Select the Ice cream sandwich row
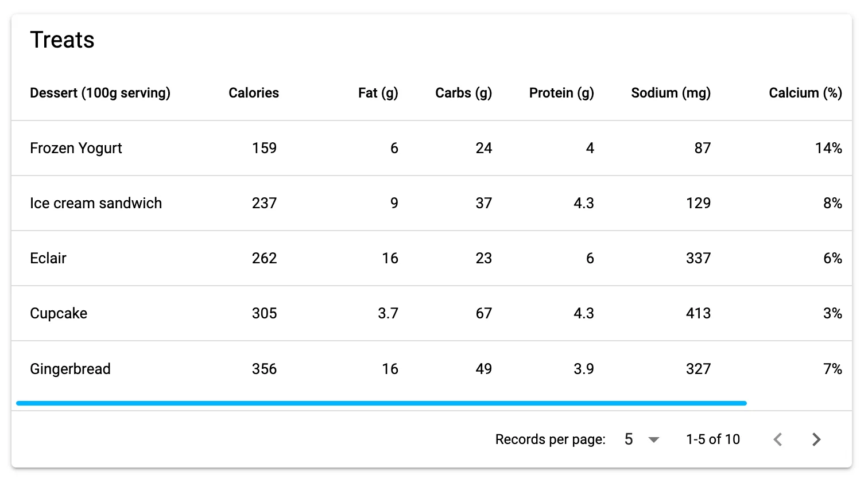 coord(96,203)
